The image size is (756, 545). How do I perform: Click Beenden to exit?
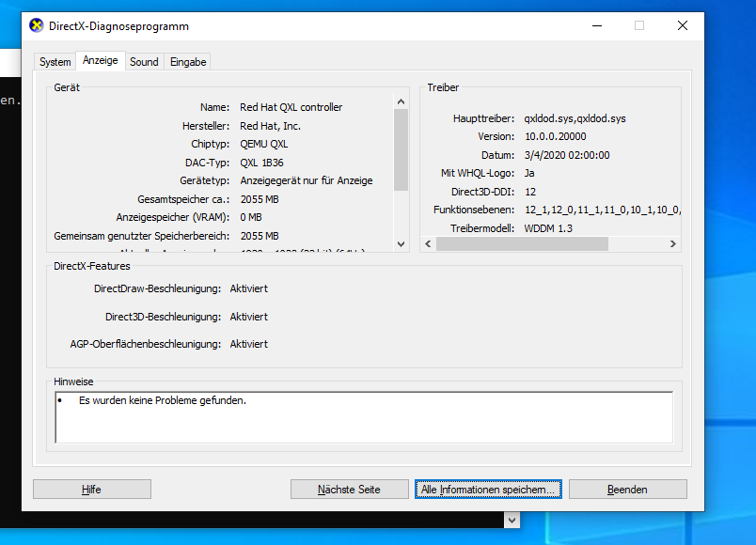point(627,490)
